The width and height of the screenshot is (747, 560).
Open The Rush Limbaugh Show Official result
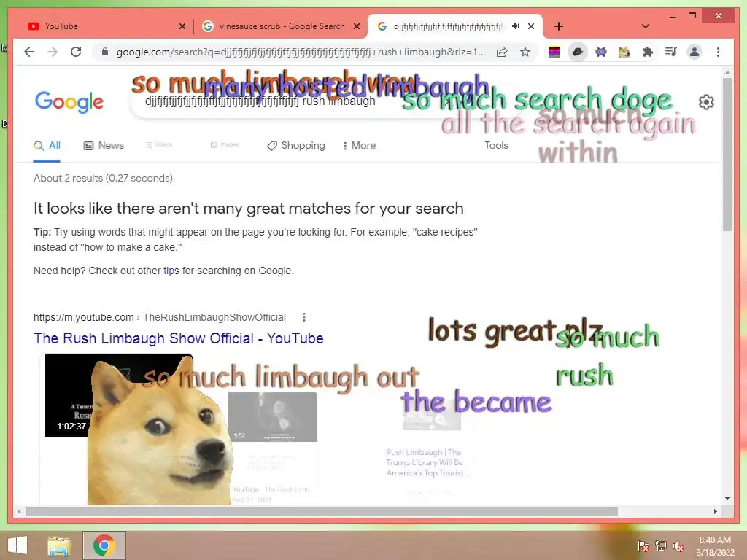coord(179,338)
